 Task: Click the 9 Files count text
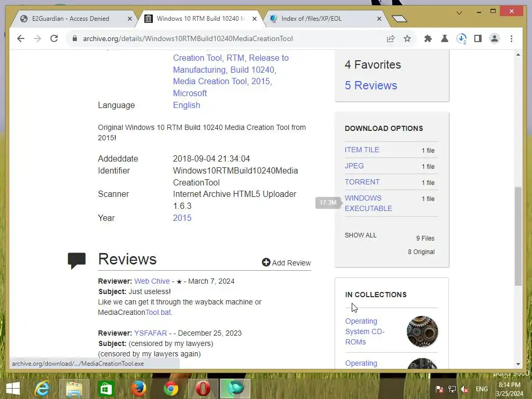click(x=425, y=238)
